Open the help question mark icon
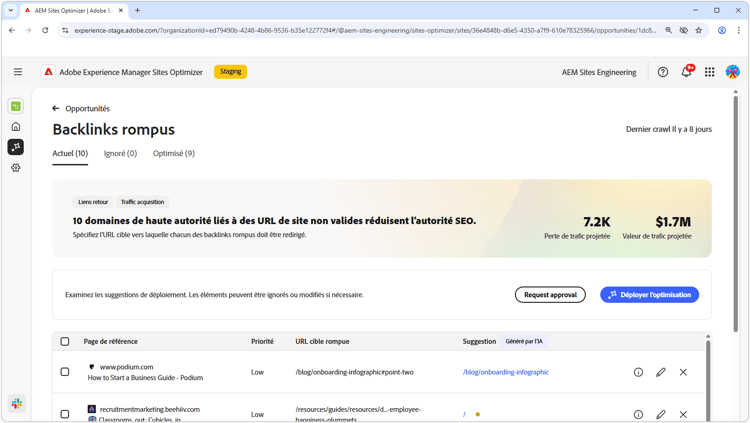This screenshot has width=750, height=423. (662, 72)
